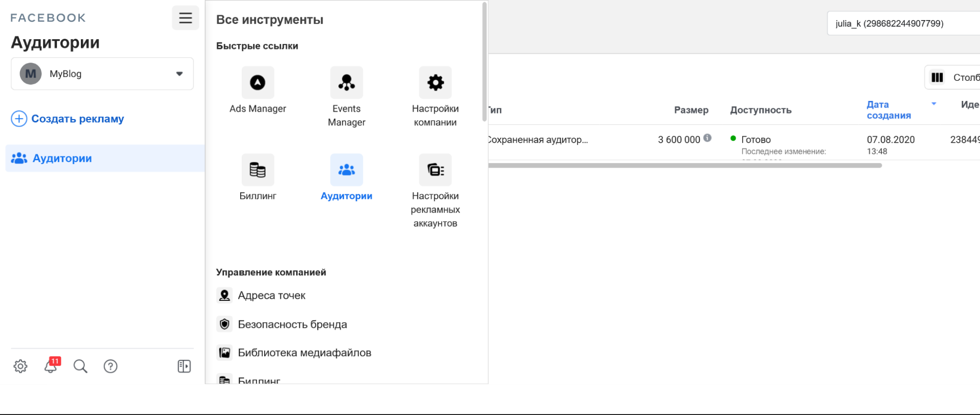Select Аудитории in the left sidebar
The width and height of the screenshot is (980, 415).
click(x=105, y=158)
